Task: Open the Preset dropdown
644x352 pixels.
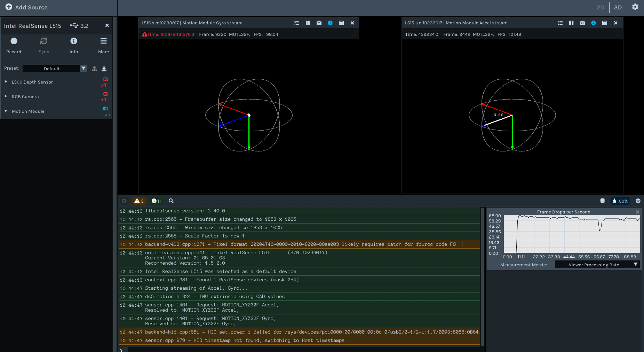Action: point(84,68)
